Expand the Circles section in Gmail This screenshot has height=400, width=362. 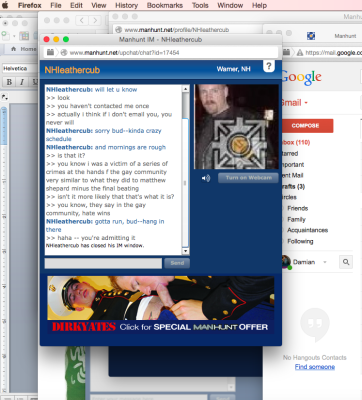pyautogui.click(x=290, y=197)
